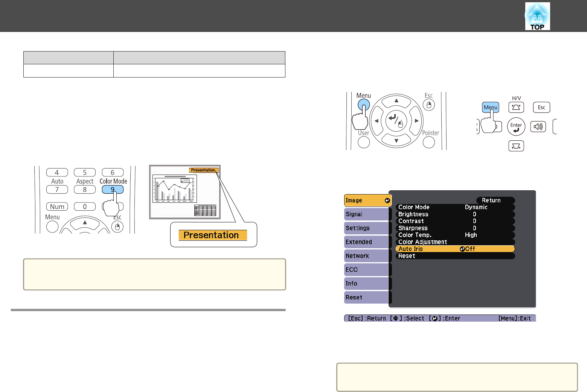Select the Brightness menu row
Screen dimensions: 587x392
(x=455, y=214)
